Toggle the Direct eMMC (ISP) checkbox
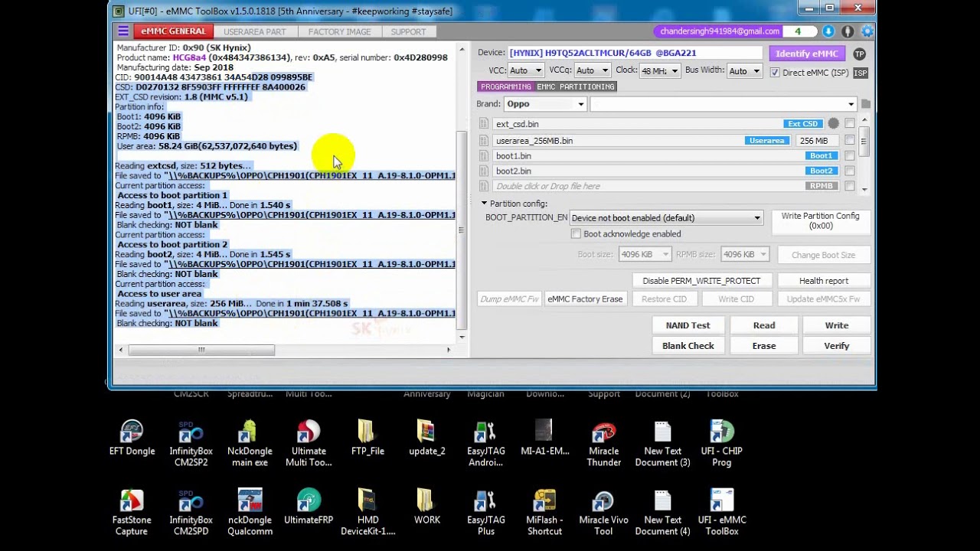Viewport: 980px width, 551px height. point(775,73)
